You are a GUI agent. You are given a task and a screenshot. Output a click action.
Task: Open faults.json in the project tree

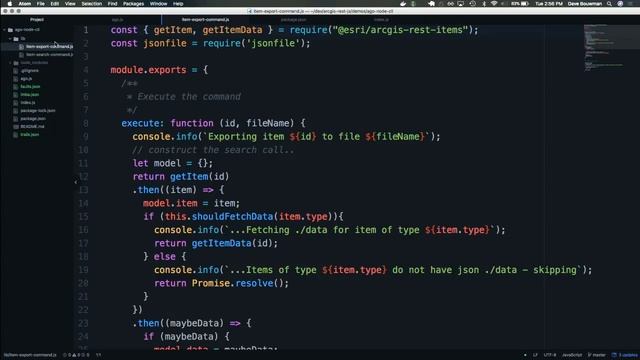click(x=31, y=87)
